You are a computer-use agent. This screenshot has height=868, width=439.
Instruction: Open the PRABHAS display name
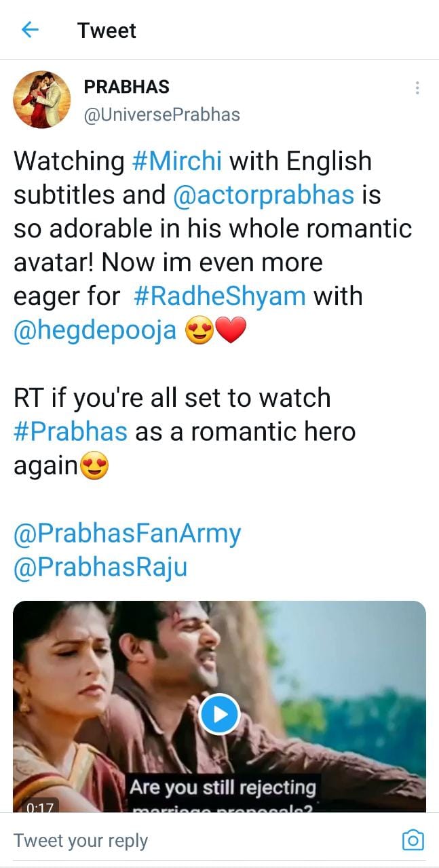(x=126, y=87)
